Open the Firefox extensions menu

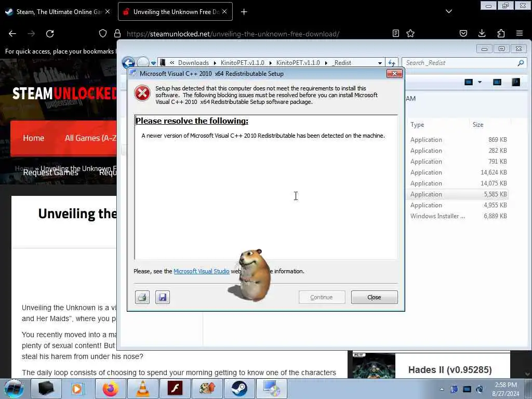501,33
